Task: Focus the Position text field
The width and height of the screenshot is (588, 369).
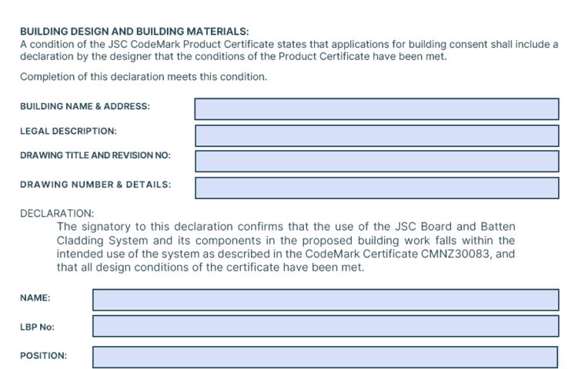Action: pos(326,357)
